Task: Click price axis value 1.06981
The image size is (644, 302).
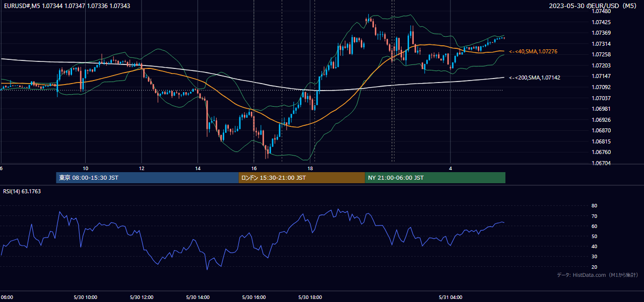Action: tap(602, 109)
